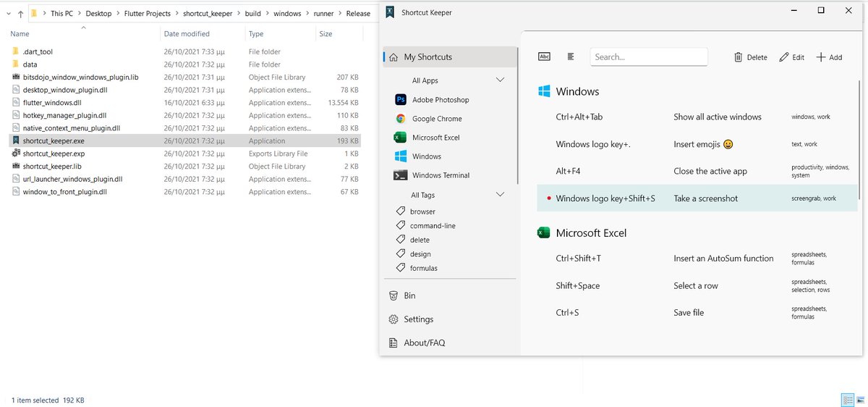Select hotkey_manager_plugin.dll file
This screenshot has width=868, height=407.
pyautogui.click(x=64, y=115)
